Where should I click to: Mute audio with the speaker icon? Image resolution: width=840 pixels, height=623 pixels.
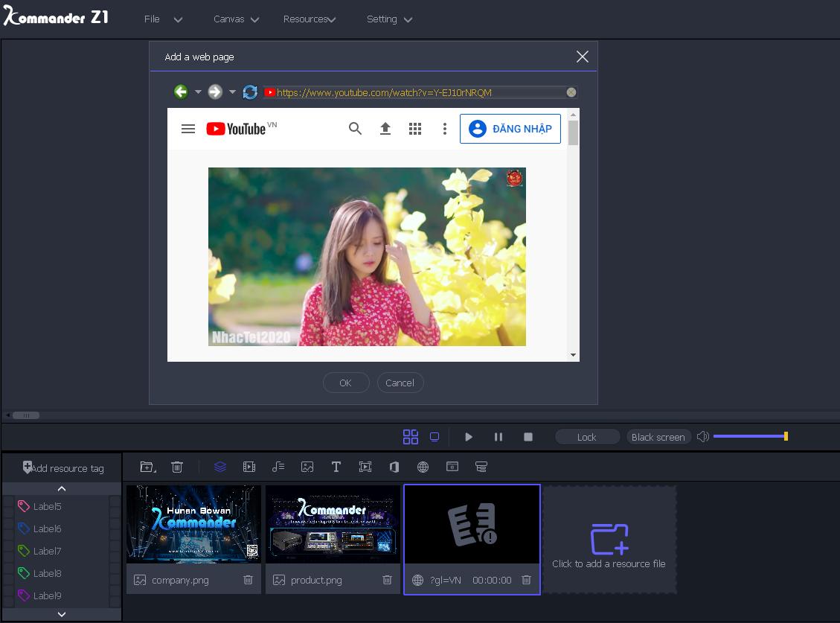point(702,437)
